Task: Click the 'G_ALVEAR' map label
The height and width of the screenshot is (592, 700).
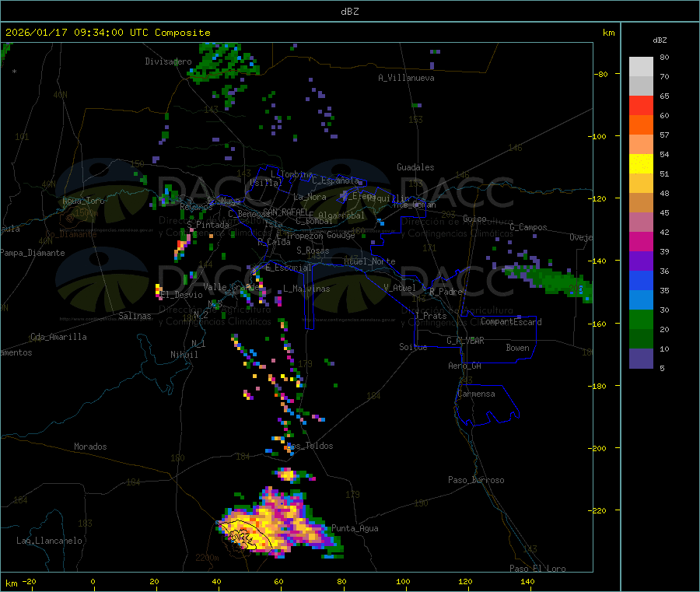Action: pyautogui.click(x=465, y=341)
